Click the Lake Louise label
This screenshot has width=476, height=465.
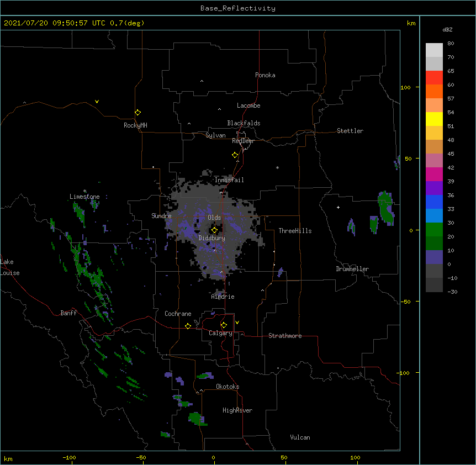coord(9,267)
